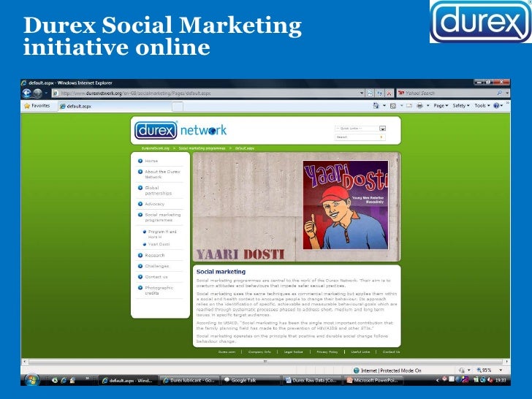Click the taskbar clock showing 19:33
The height and width of the screenshot is (399, 532).
pyautogui.click(x=501, y=380)
